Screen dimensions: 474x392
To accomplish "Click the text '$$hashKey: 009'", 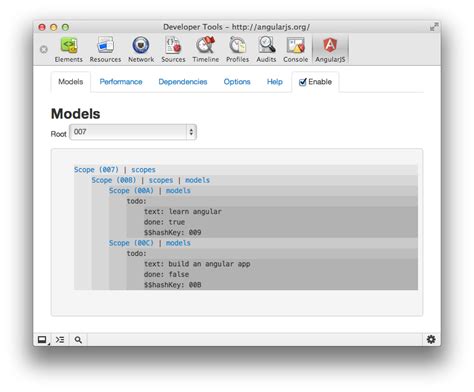I will click(x=173, y=233).
